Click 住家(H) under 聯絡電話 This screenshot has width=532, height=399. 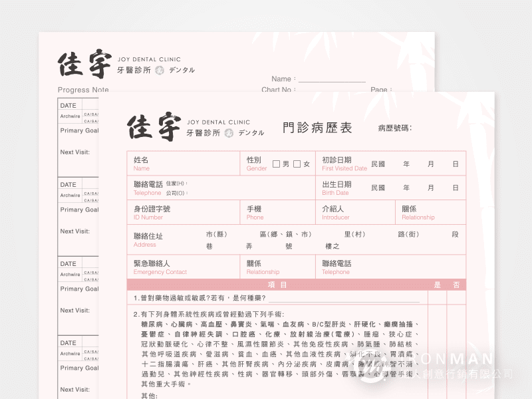[176, 184]
